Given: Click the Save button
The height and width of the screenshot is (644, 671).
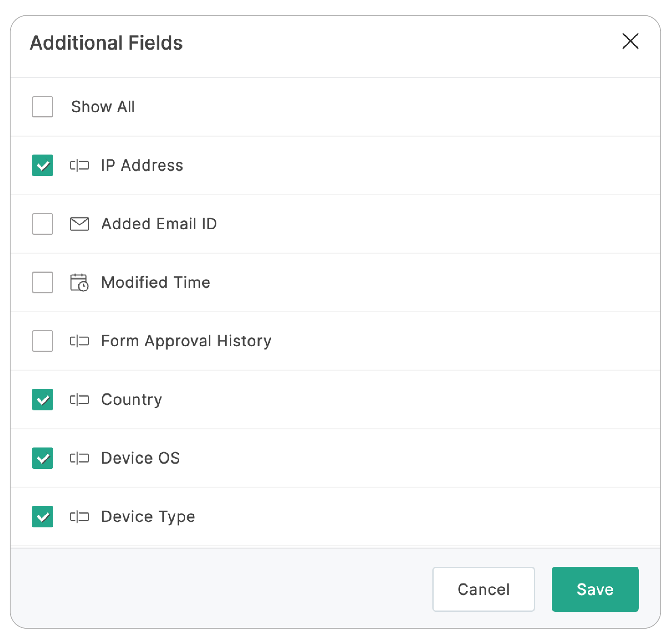Looking at the screenshot, I should (595, 589).
